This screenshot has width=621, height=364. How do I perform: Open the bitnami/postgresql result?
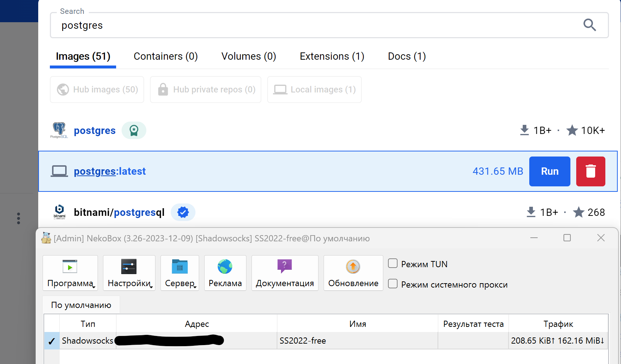click(x=119, y=212)
